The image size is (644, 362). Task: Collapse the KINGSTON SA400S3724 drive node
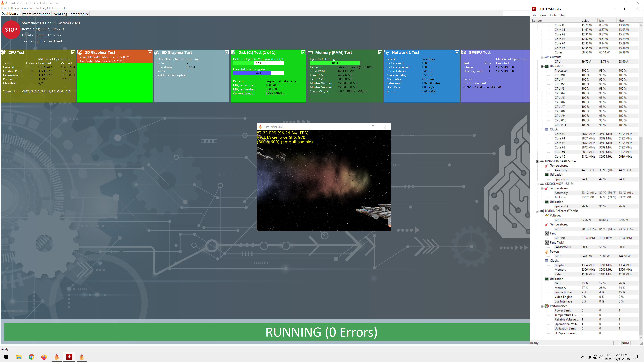pyautogui.click(x=537, y=161)
